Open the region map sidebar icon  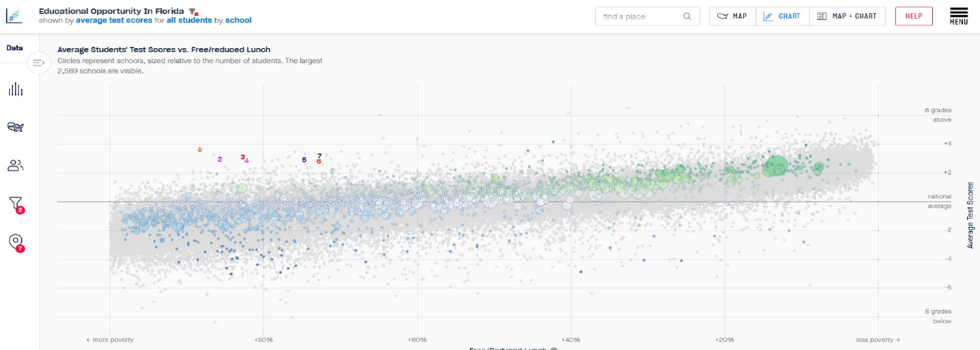point(15,127)
